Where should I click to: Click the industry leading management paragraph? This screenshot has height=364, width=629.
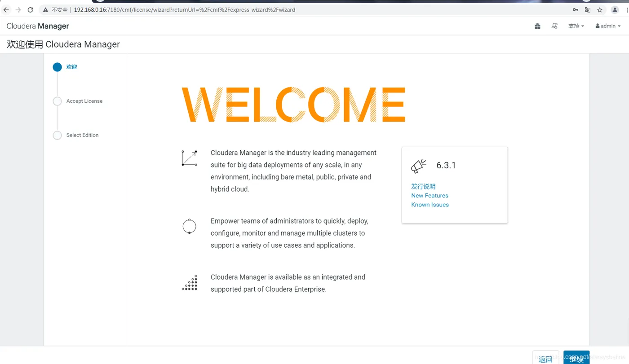point(293,171)
